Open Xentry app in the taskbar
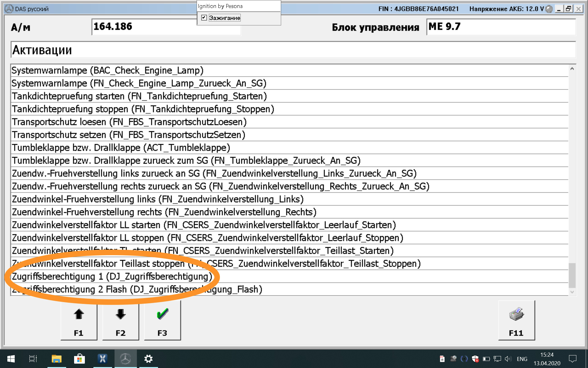Viewport: 588px width, 368px height. [x=102, y=358]
